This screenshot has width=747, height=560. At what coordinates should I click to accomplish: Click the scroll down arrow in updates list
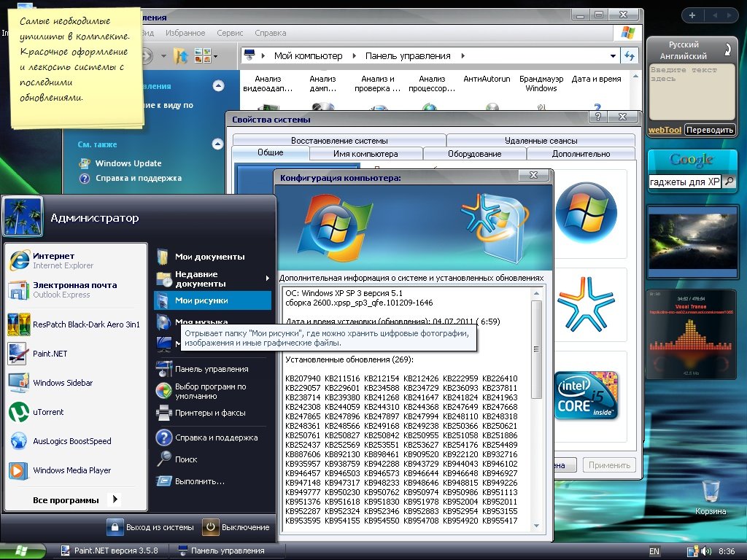536,525
